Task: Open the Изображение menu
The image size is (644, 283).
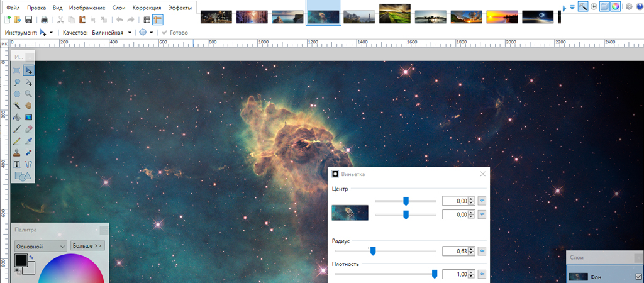Action: 87,8
